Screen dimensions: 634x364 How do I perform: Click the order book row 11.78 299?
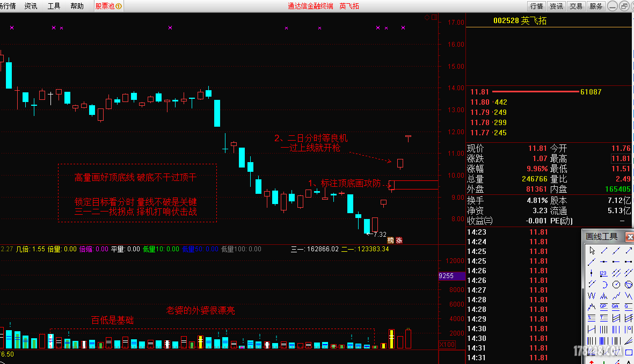coord(489,122)
